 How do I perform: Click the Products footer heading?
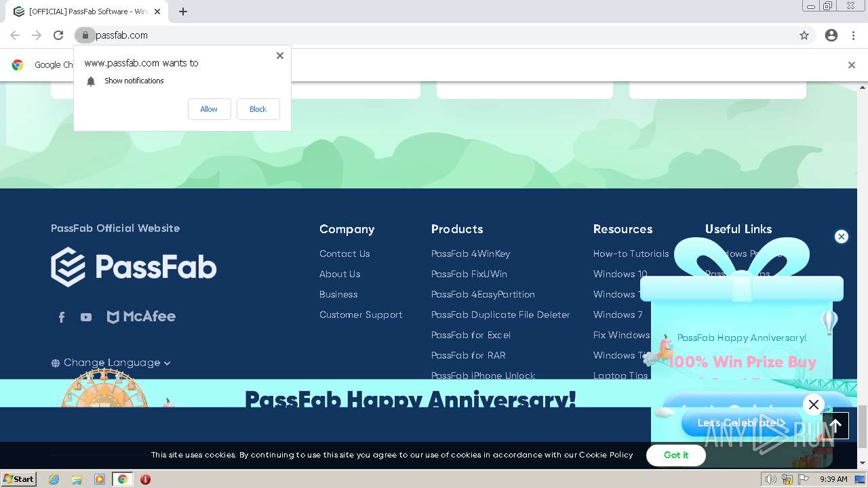457,229
